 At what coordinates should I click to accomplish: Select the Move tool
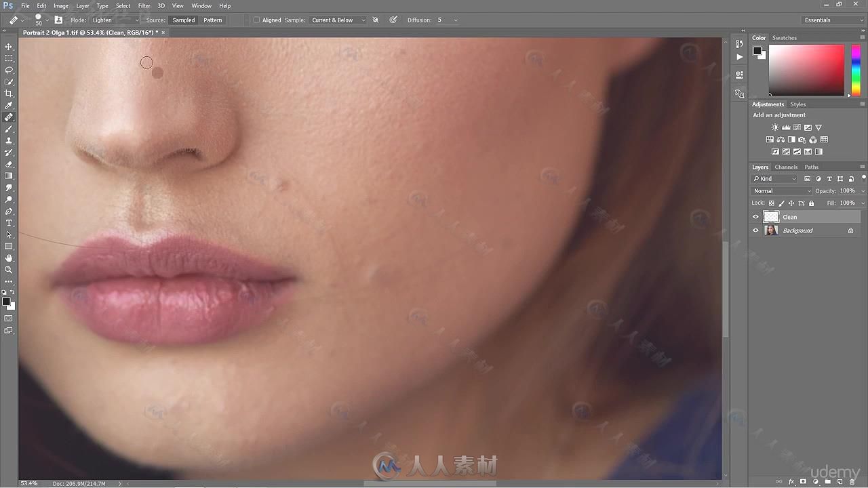click(9, 47)
